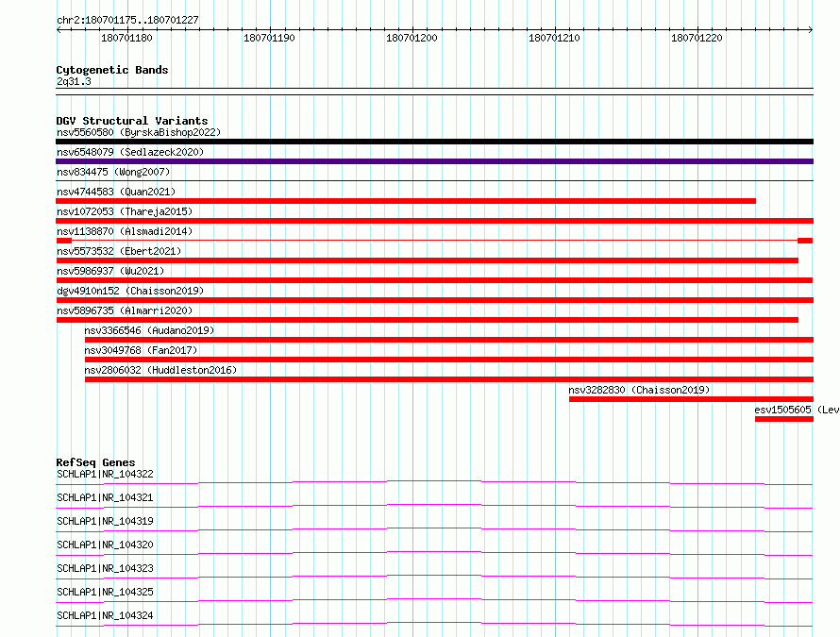
Task: Click the red bar under nsv5986937
Action: [x=434, y=280]
